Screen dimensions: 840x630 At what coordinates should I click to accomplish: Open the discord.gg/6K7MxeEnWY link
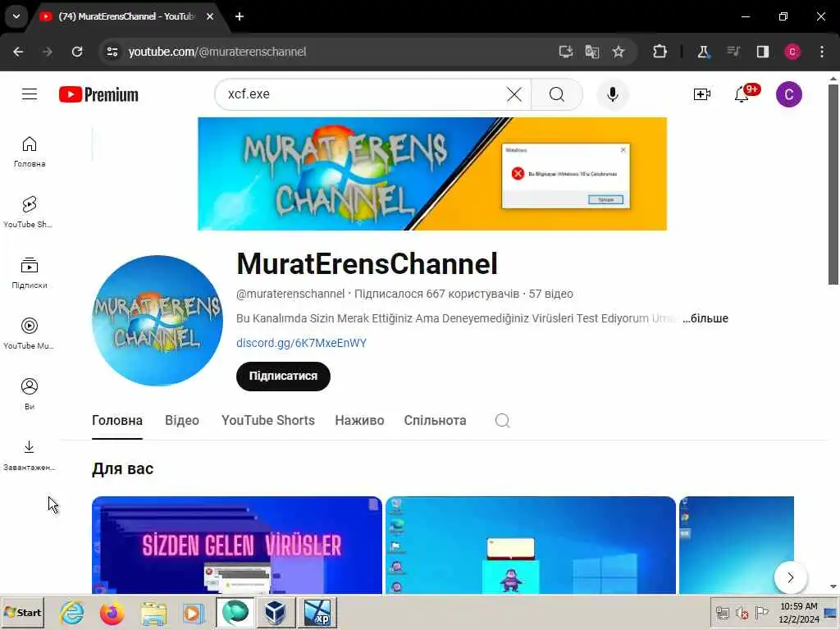pyautogui.click(x=301, y=343)
